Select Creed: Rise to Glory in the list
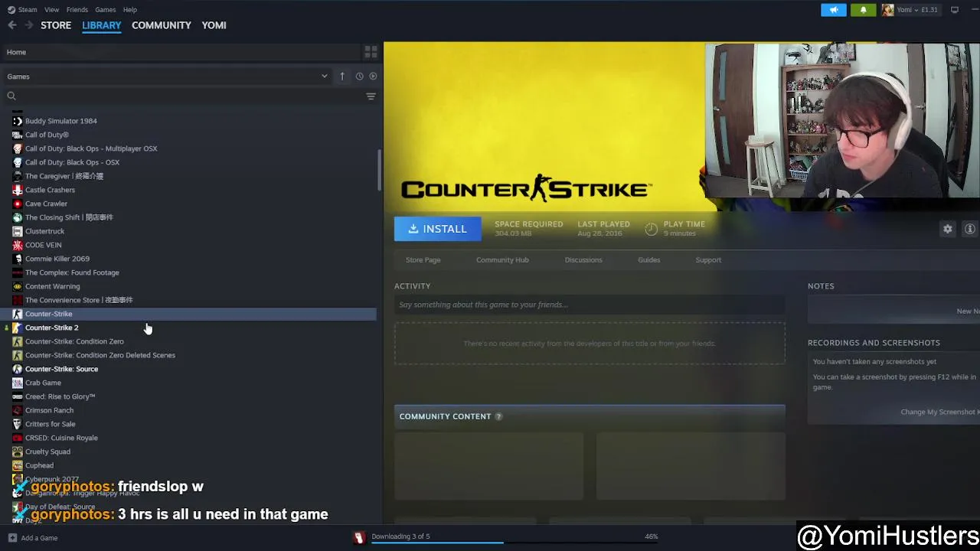This screenshot has height=551, width=980. (x=60, y=396)
